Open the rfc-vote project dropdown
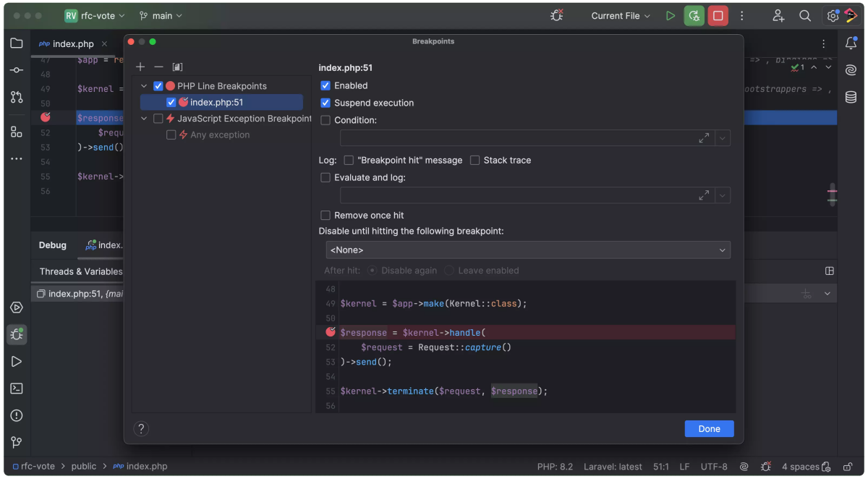 pos(95,15)
